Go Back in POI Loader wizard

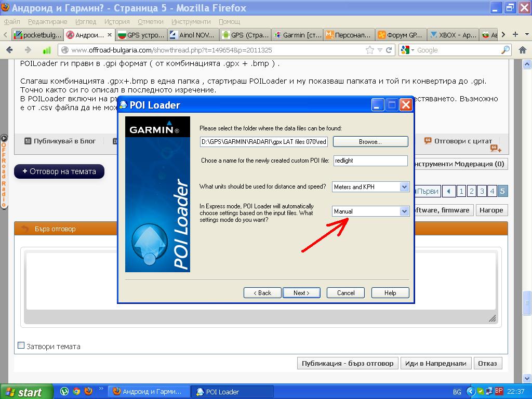click(262, 293)
